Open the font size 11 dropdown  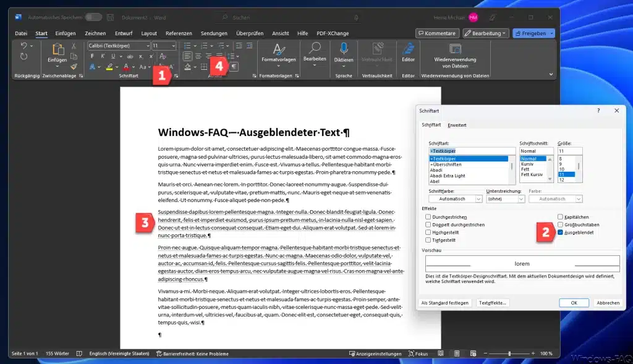tap(174, 46)
